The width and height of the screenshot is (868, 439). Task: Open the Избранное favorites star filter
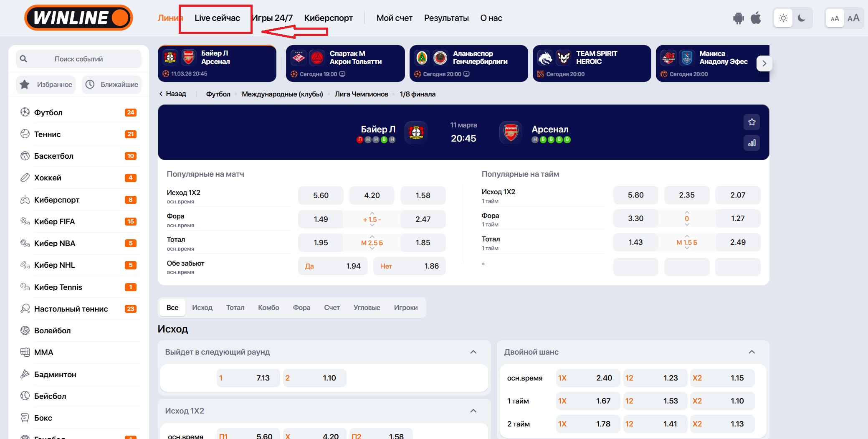(x=46, y=84)
